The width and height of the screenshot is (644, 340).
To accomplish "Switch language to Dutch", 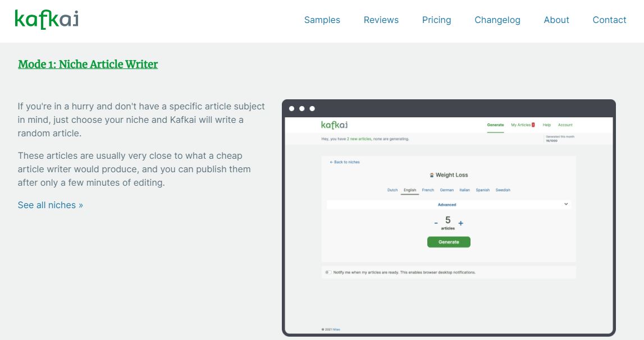I will (392, 190).
